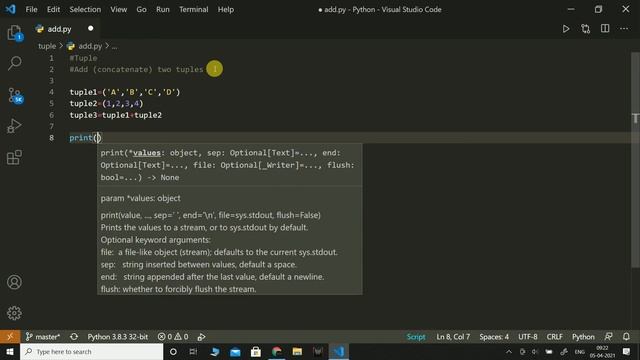Open errors and warnings count in status bar
Screen dimensions: 640x360
(173, 337)
